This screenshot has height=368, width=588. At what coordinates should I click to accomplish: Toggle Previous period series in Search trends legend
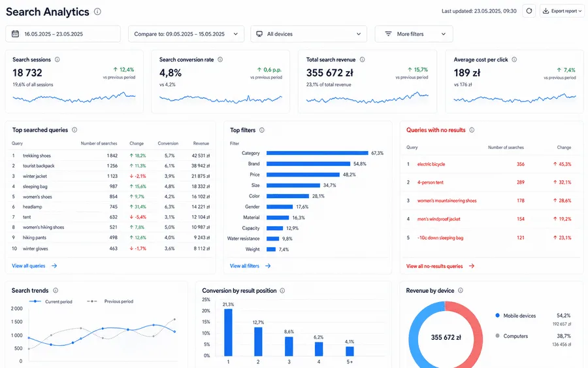[110, 301]
